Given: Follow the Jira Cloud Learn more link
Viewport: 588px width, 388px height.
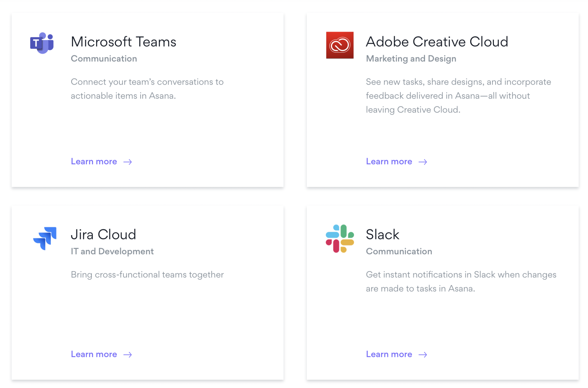Looking at the screenshot, I should pos(94,354).
